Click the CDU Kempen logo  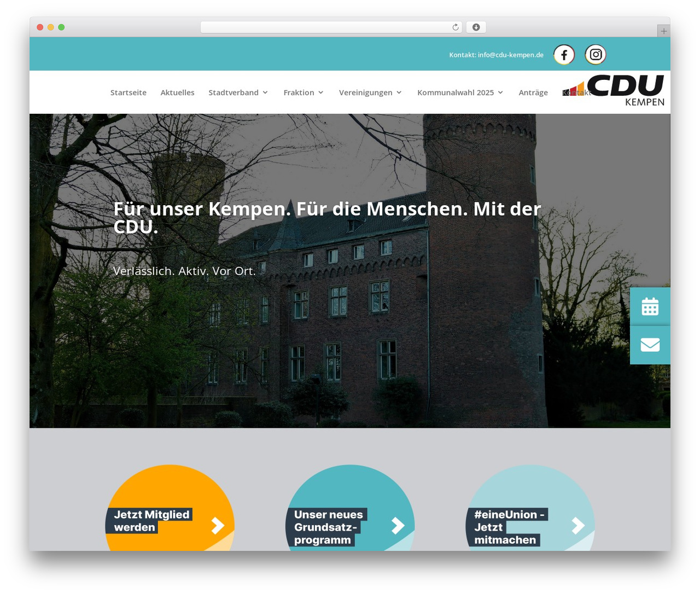click(614, 91)
